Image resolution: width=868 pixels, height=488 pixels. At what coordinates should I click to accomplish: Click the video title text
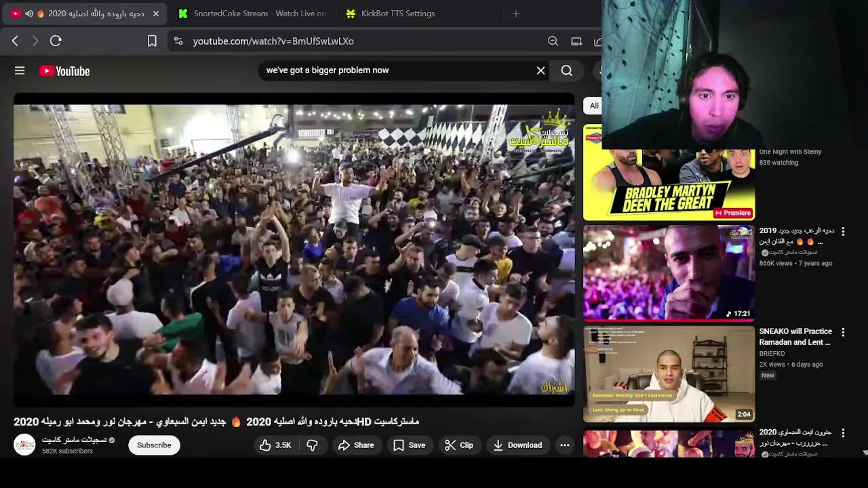tap(216, 422)
